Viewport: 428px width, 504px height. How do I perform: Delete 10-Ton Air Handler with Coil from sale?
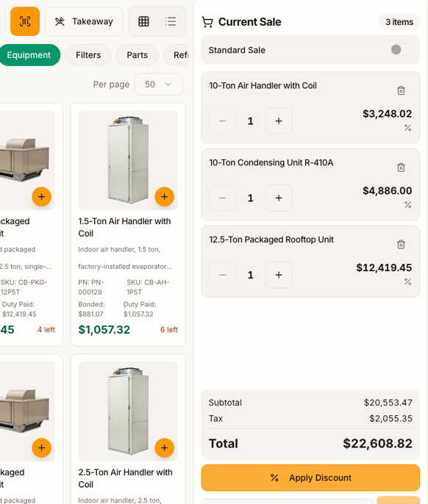(x=401, y=90)
